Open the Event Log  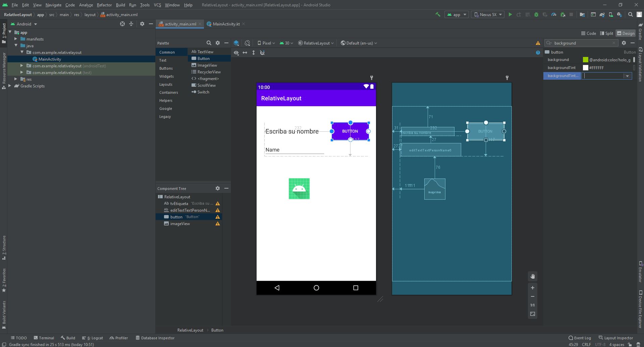click(581, 338)
